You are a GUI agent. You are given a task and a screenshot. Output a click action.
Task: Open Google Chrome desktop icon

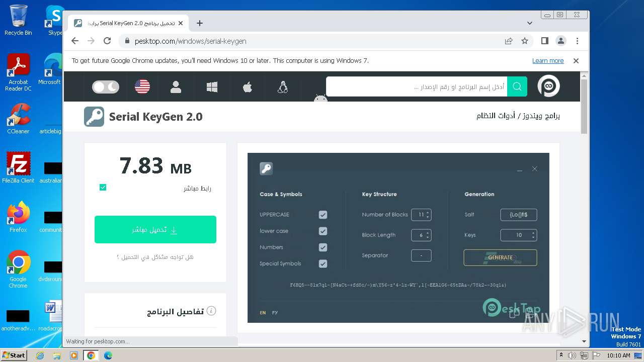(x=18, y=269)
